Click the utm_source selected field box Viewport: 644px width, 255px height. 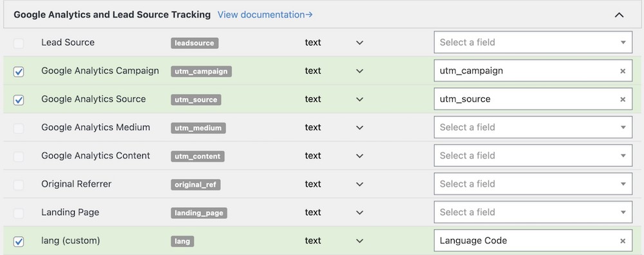tap(533, 99)
